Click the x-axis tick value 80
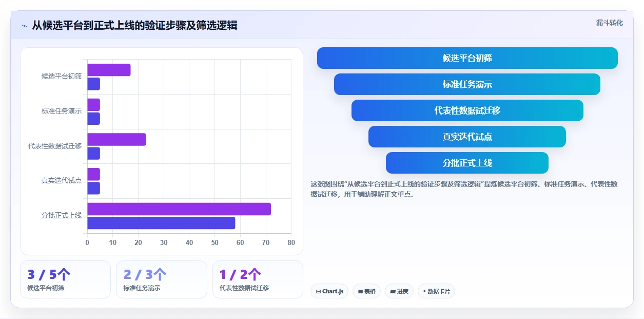The height and width of the screenshot is (319, 644). 291,242
